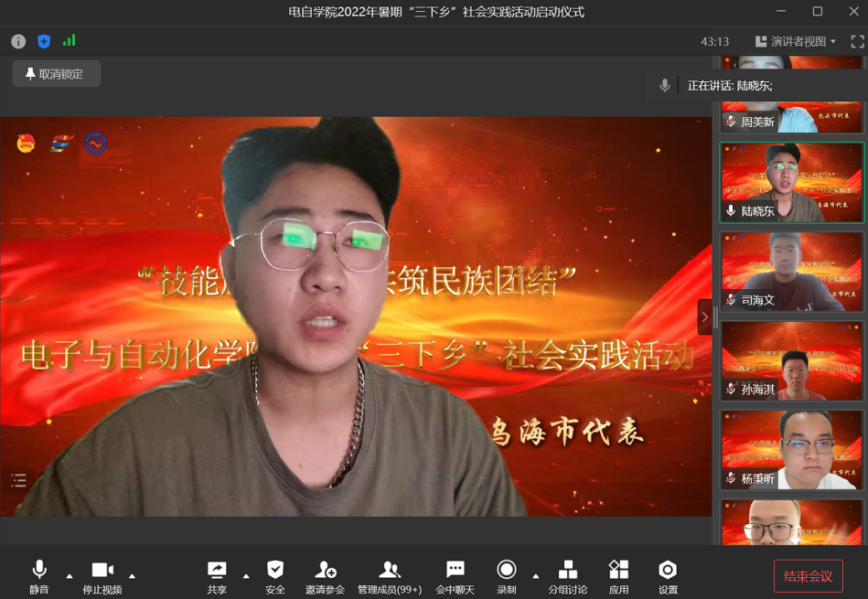Toggle recording (录制)
Viewport: 868px width, 599px height.
(506, 577)
